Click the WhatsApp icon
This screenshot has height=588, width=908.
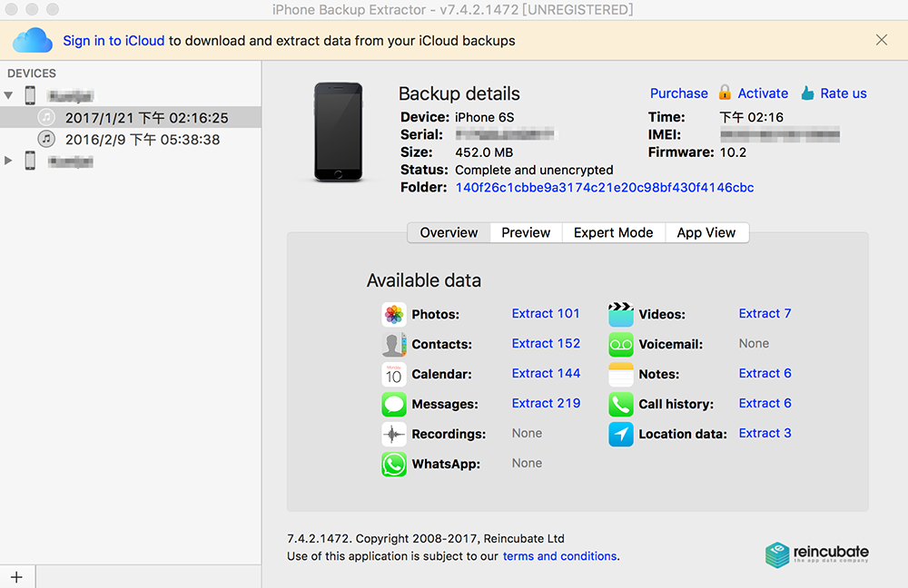[x=394, y=465]
